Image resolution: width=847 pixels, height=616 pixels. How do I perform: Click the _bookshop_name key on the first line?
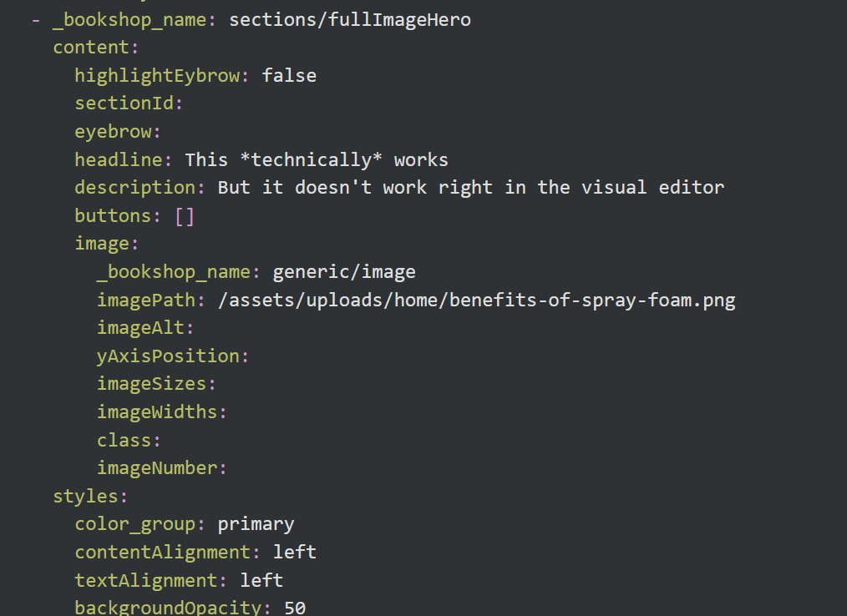click(129, 19)
